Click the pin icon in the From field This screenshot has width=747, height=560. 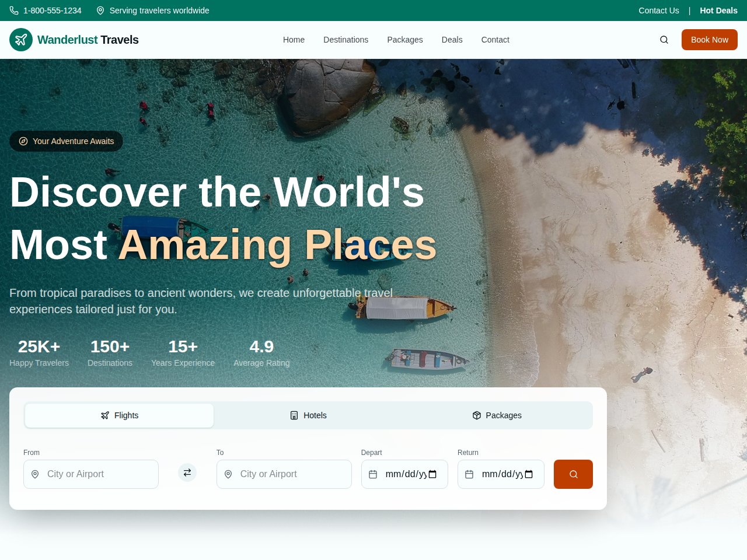point(35,474)
